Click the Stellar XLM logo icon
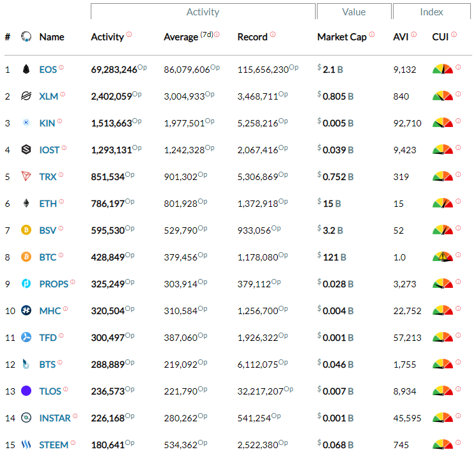Viewport: 476px width, 459px height. [x=26, y=96]
